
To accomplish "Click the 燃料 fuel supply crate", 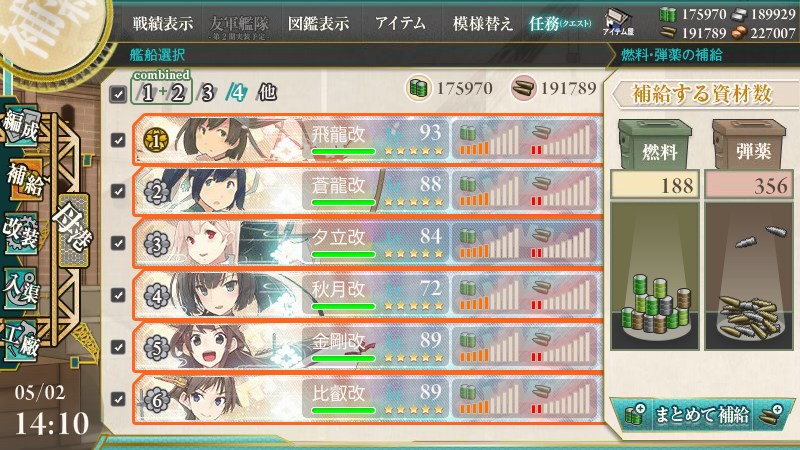I will pos(655,144).
